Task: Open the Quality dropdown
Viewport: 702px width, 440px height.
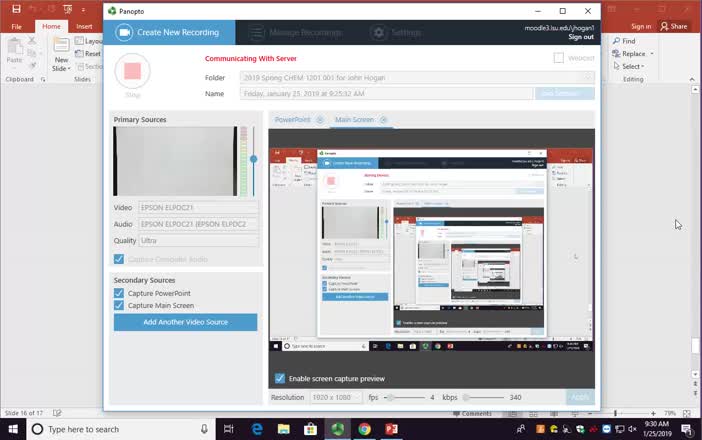Action: tap(198, 240)
